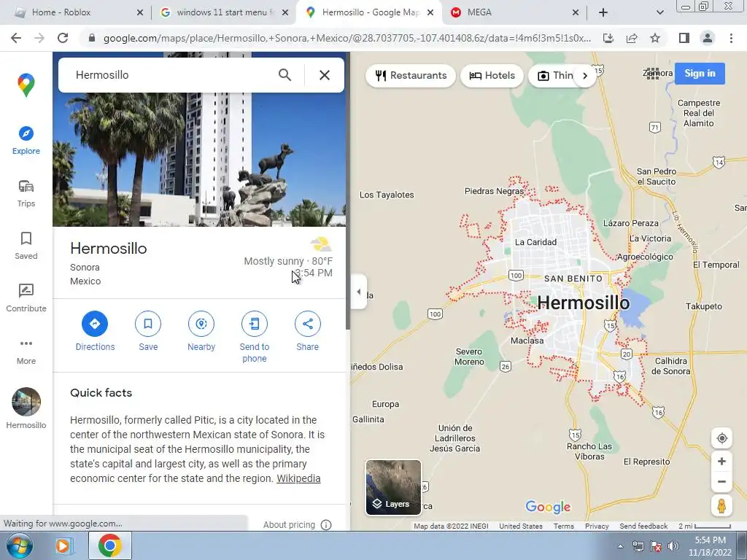Screen dimensions: 747x560
Task: Click the address bar URL
Action: (347, 38)
